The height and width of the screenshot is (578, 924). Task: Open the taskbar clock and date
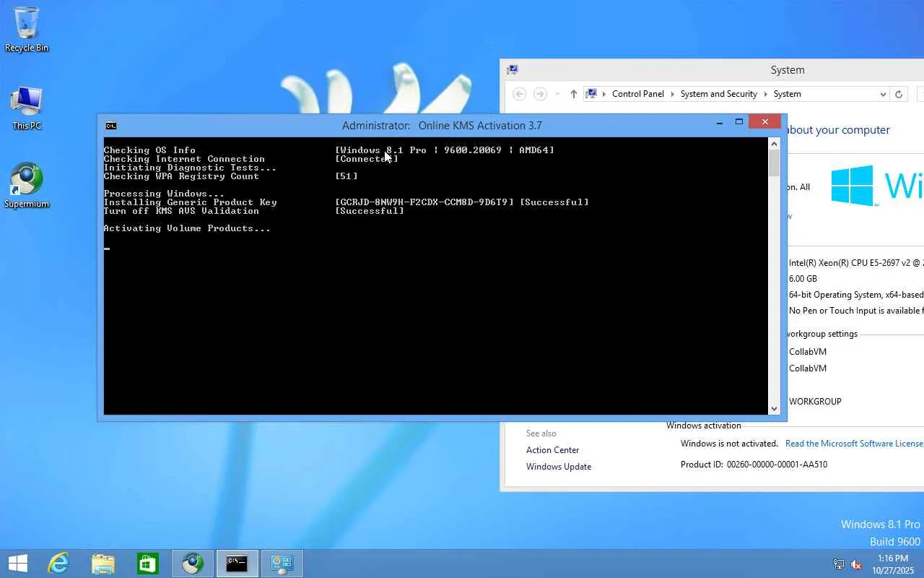pyautogui.click(x=893, y=564)
